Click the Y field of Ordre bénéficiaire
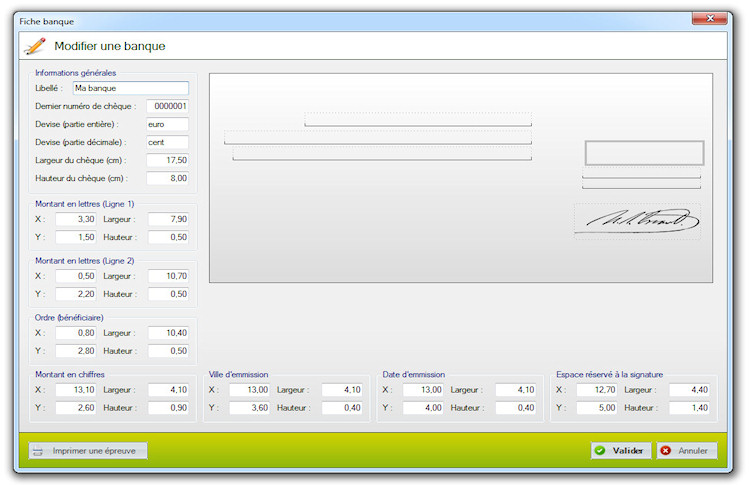This screenshot has height=485, width=750. [x=76, y=351]
